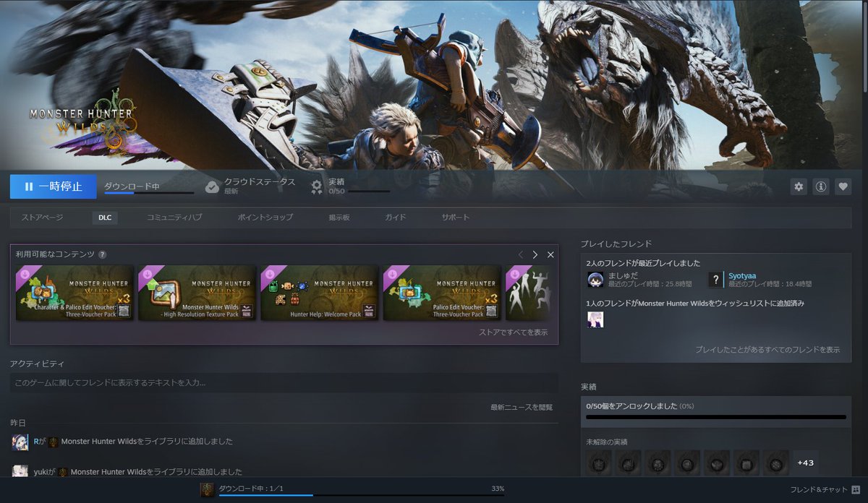Click game icon in bottom download bar
The width and height of the screenshot is (868, 503).
(208, 489)
